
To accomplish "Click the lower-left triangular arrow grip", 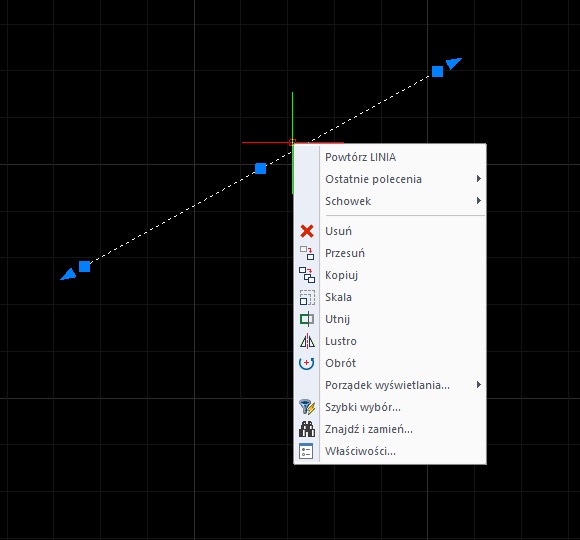I will [x=69, y=275].
